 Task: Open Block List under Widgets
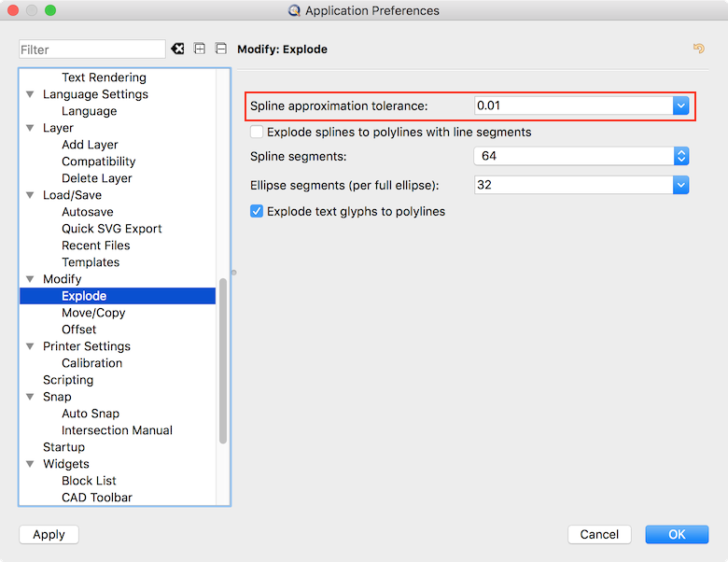(x=89, y=481)
